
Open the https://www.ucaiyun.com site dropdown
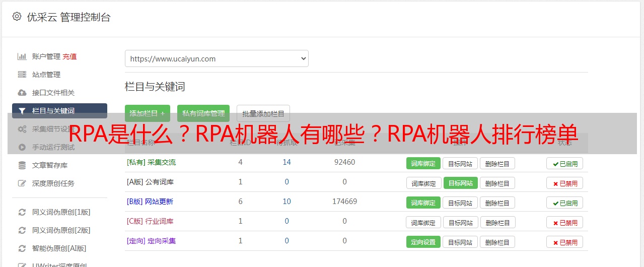217,58
